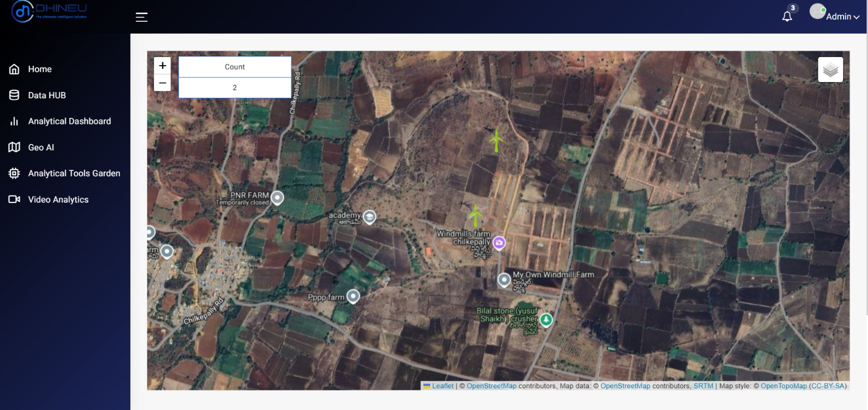Open the Leaflet attribution link
This screenshot has height=410, width=868.
(442, 386)
